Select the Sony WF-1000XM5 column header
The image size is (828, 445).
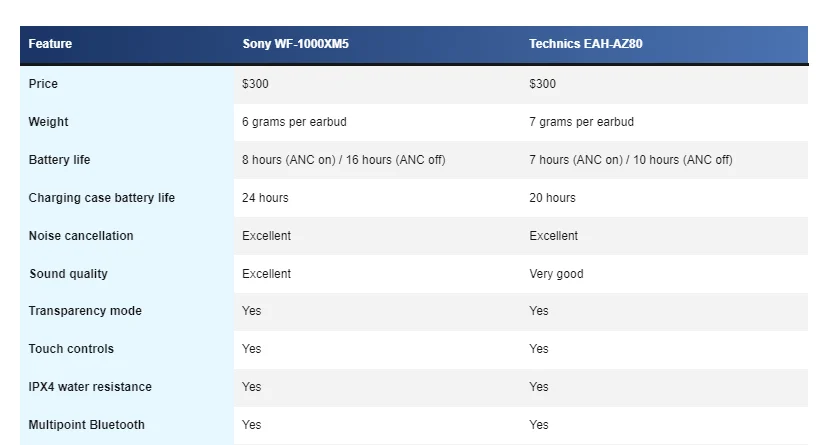point(296,44)
